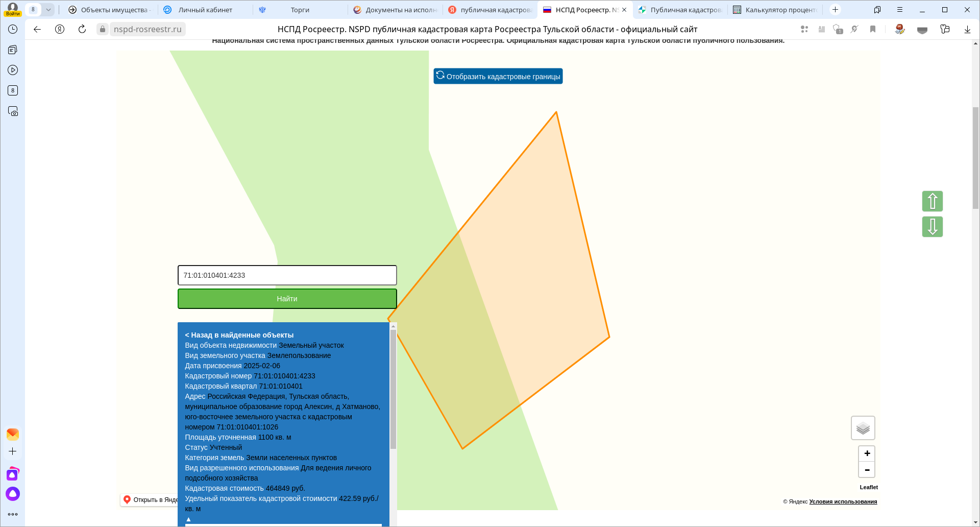Go back via Назад в найденные объекты
Screen dimensions: 980x527
point(239,335)
